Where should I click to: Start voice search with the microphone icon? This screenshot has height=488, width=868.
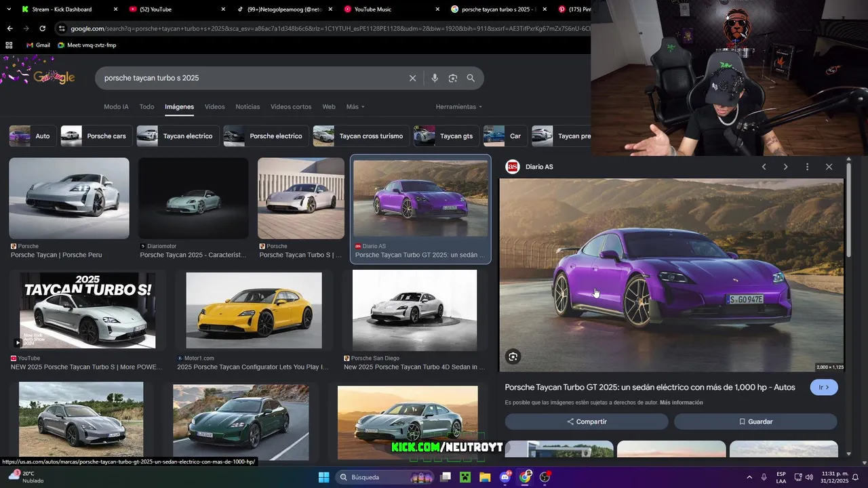click(435, 78)
